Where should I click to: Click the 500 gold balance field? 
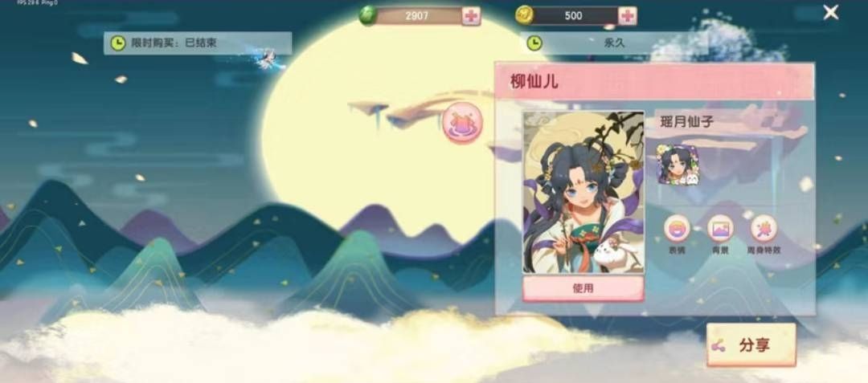coord(575,16)
